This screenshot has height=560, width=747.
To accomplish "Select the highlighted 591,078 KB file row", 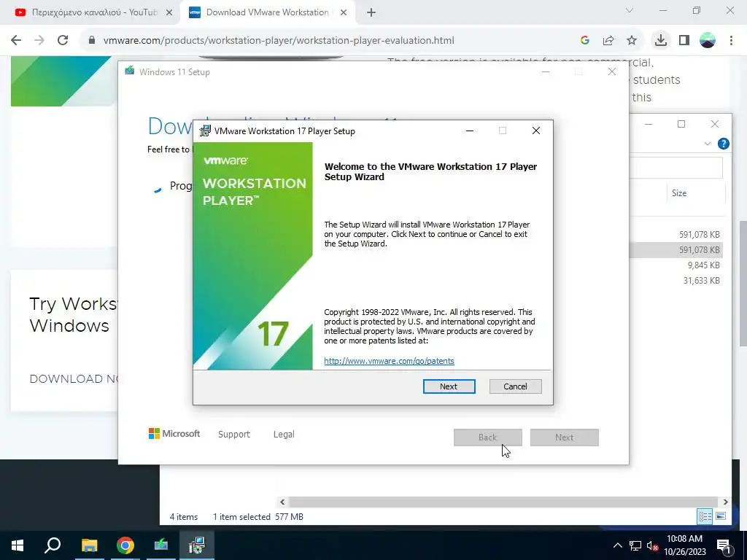I will 676,249.
